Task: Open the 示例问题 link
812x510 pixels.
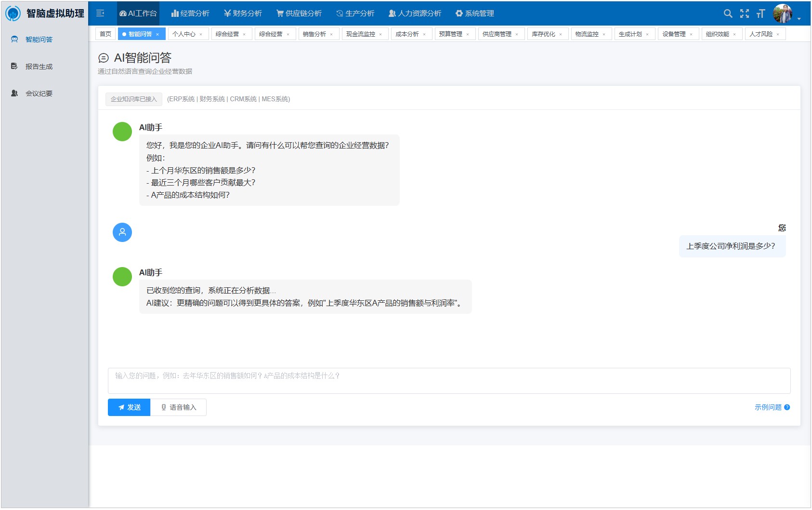Action: pyautogui.click(x=768, y=407)
